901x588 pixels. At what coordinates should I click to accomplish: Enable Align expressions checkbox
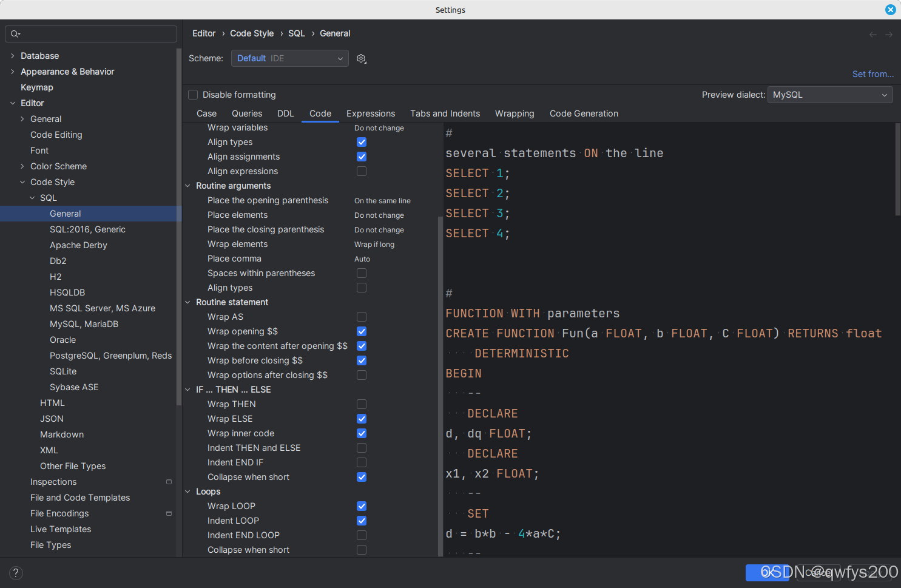pyautogui.click(x=362, y=171)
